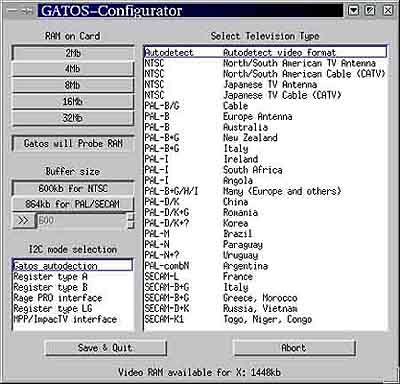Select Register type LG
Viewport: 400px width, 384px height.
[72, 309]
